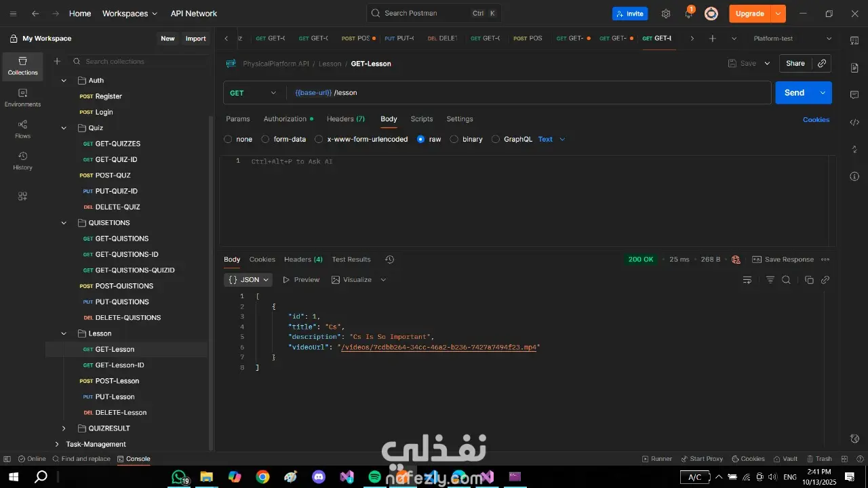Open the Collections sidebar panel
The image size is (868, 488).
(23, 66)
